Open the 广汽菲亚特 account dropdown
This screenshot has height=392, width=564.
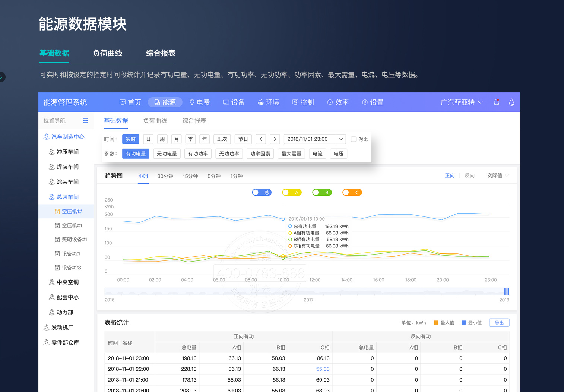pyautogui.click(x=462, y=102)
